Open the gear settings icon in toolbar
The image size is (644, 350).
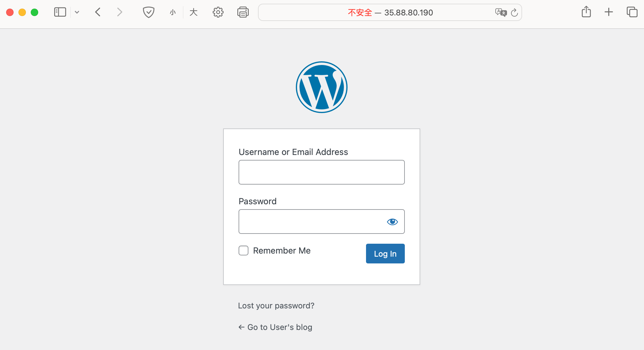pyautogui.click(x=218, y=12)
